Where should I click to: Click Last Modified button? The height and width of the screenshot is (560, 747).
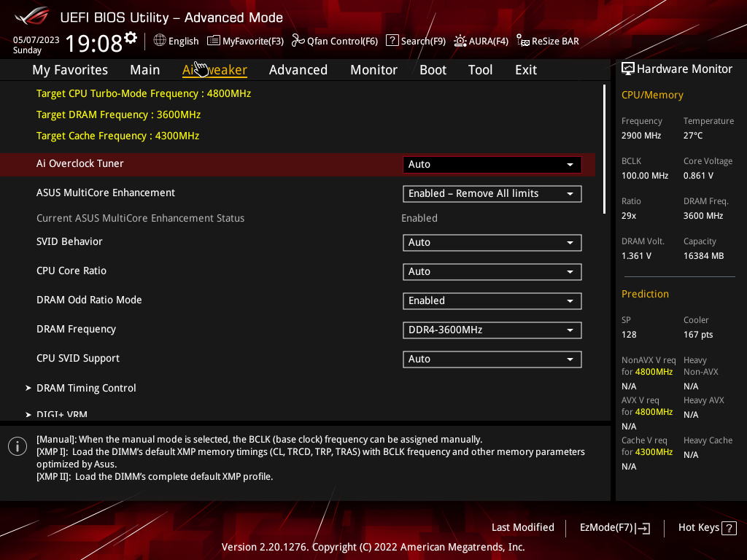point(522,528)
